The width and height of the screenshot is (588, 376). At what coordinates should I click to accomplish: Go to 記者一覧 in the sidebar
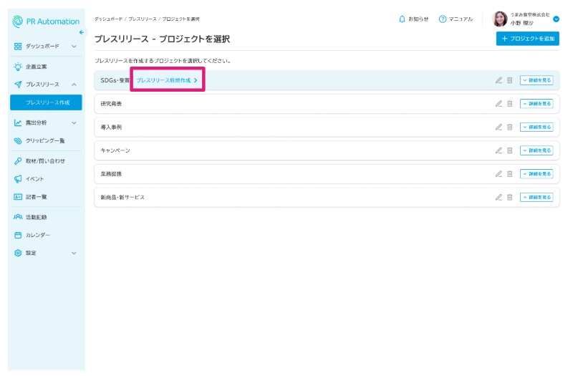[x=36, y=196]
